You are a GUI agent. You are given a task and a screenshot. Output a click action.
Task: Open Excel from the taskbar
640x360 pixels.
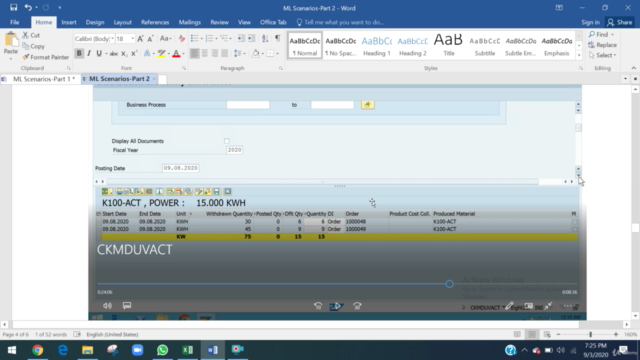tap(187, 350)
